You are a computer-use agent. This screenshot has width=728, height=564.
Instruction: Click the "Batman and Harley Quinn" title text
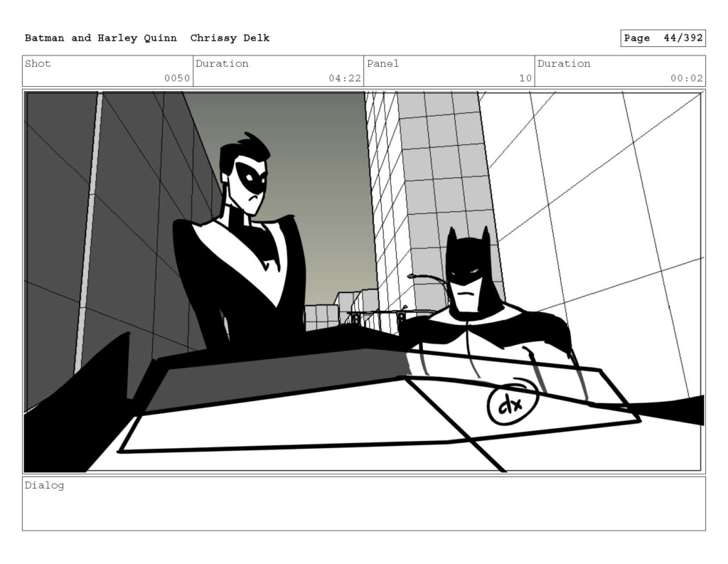(x=101, y=38)
